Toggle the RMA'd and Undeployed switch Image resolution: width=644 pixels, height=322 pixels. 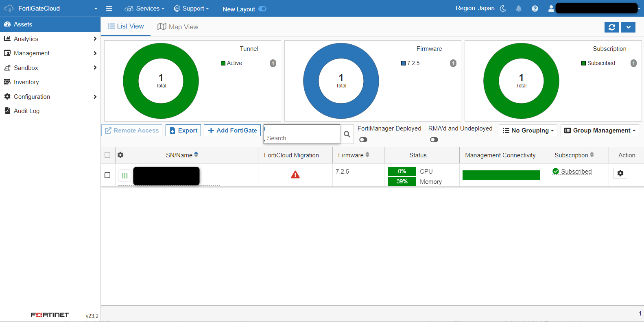coord(434,140)
